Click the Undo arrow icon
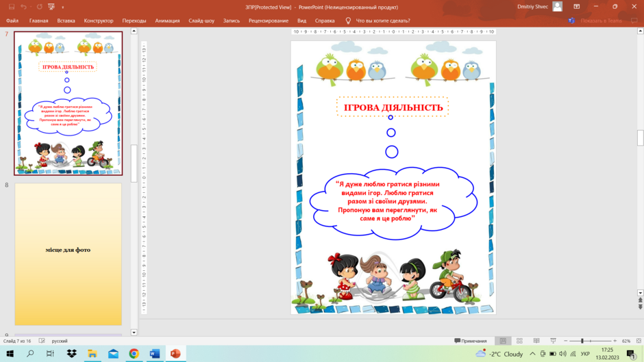The width and height of the screenshot is (644, 362). pos(23,7)
